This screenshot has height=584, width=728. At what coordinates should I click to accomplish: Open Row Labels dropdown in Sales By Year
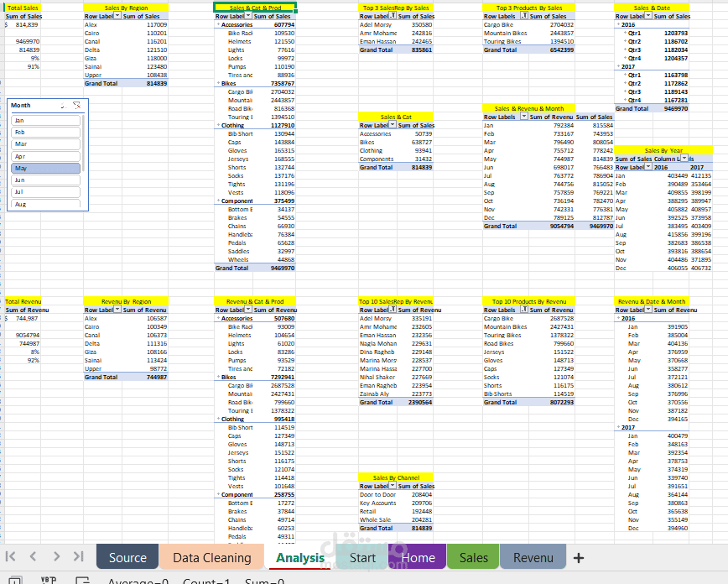pyautogui.click(x=648, y=167)
